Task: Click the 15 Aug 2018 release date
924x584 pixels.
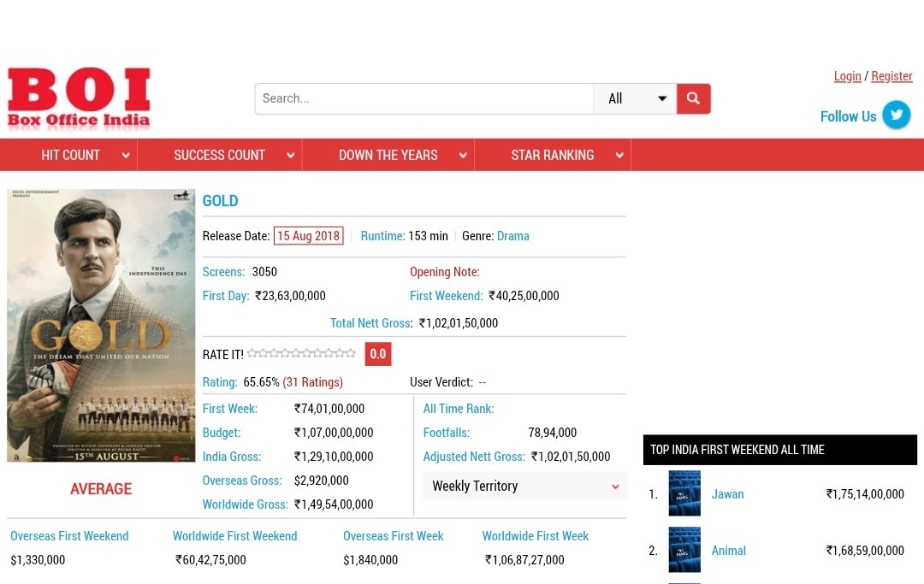Action: (308, 236)
